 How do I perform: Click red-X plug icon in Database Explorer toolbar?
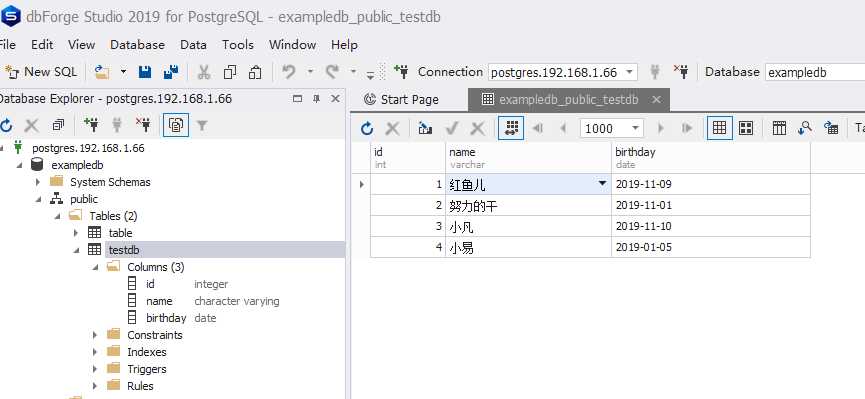(143, 125)
